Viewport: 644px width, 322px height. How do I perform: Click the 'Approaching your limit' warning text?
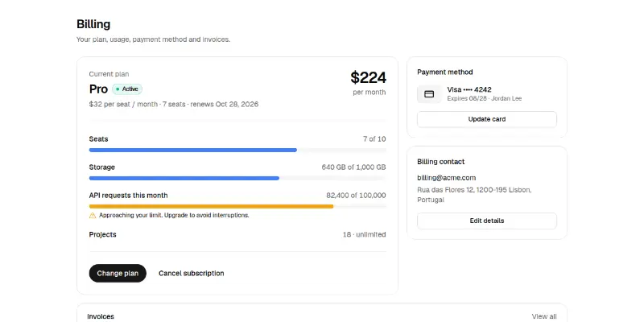point(174,215)
